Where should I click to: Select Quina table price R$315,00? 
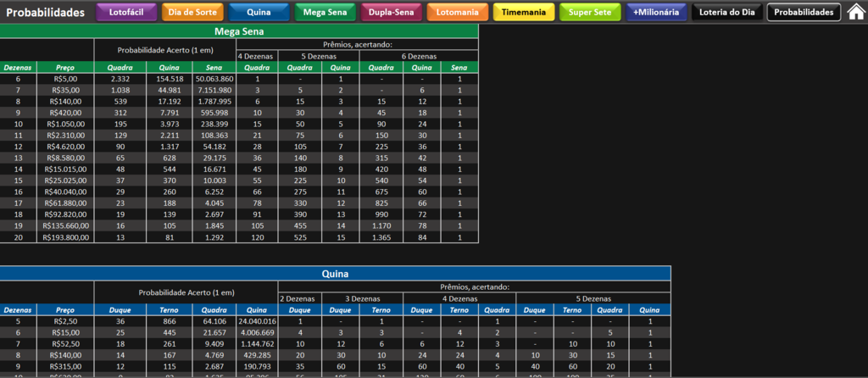(x=66, y=366)
